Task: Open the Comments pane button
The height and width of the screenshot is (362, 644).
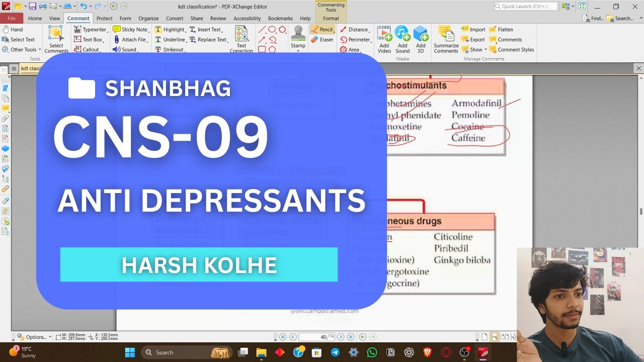Action: click(506, 40)
